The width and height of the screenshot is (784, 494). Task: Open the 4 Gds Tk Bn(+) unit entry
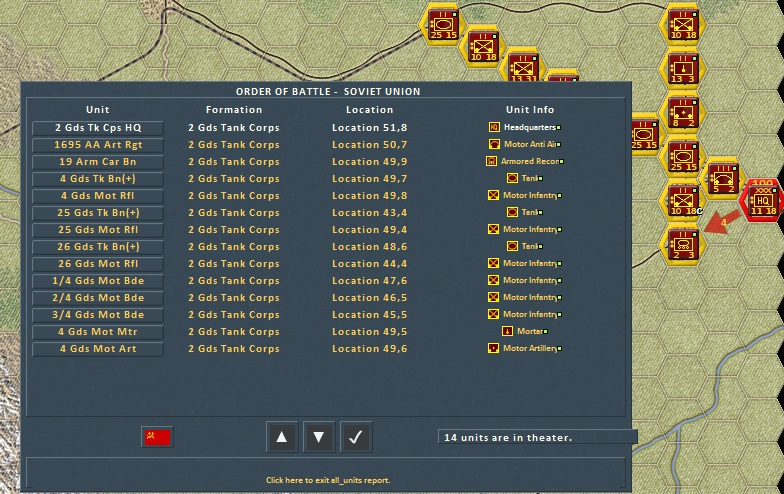98,179
